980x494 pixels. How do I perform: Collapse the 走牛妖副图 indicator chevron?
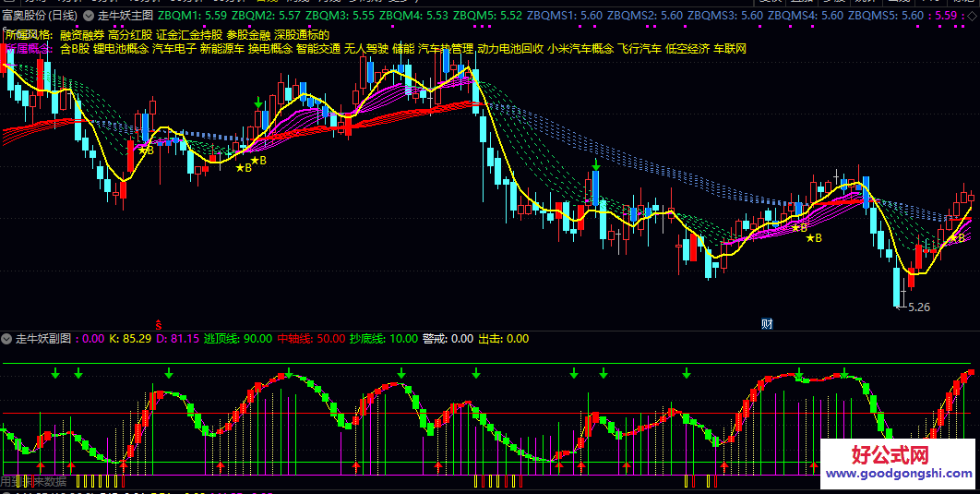(x=6, y=339)
